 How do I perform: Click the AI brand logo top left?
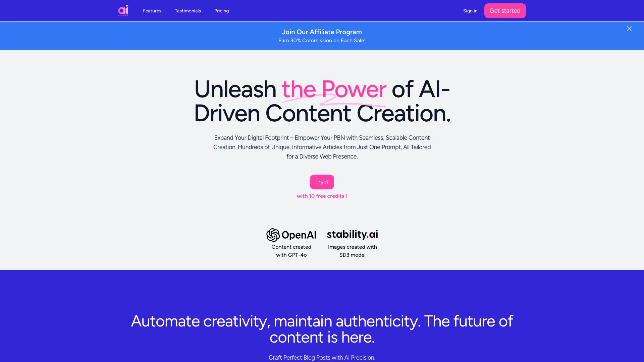click(123, 11)
